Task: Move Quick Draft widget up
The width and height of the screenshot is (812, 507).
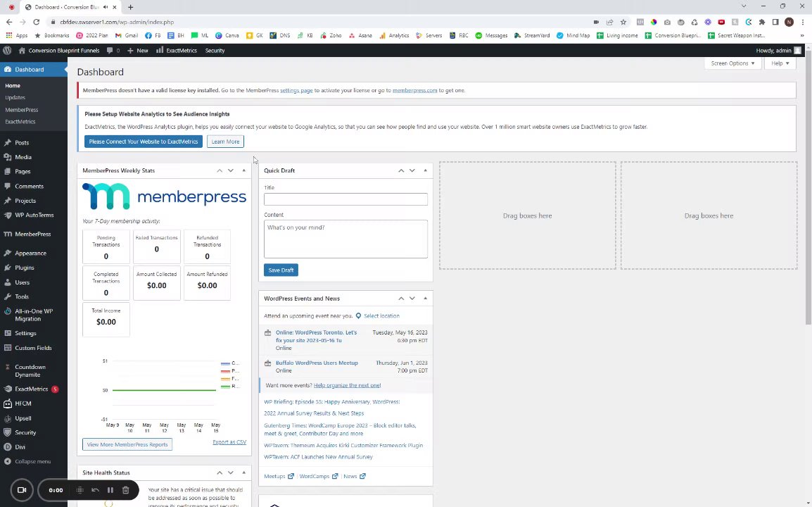Action: coord(401,170)
